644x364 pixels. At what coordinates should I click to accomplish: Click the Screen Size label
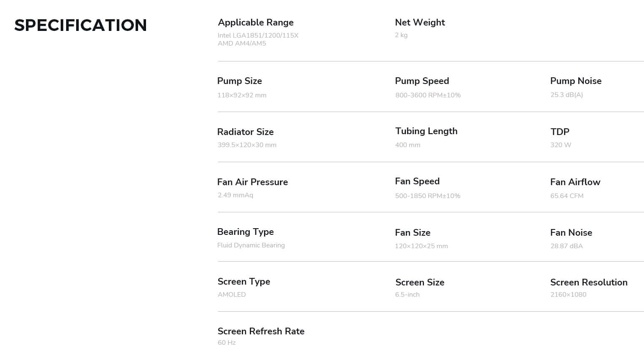click(420, 283)
